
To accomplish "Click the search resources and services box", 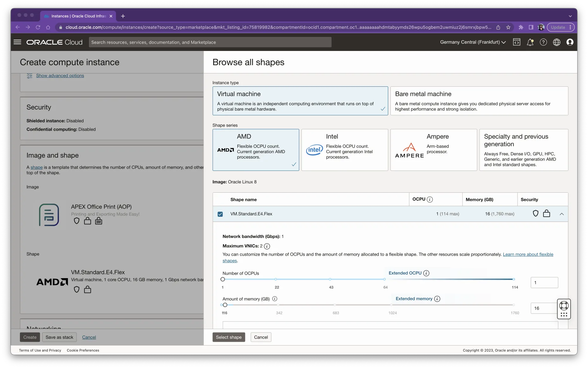I will click(x=210, y=42).
